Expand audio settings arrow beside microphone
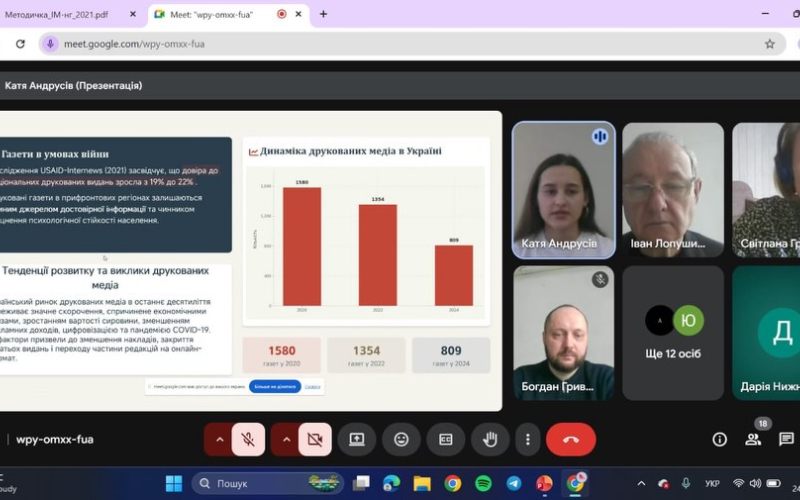Screen dimensions: 800x500 tap(220, 439)
